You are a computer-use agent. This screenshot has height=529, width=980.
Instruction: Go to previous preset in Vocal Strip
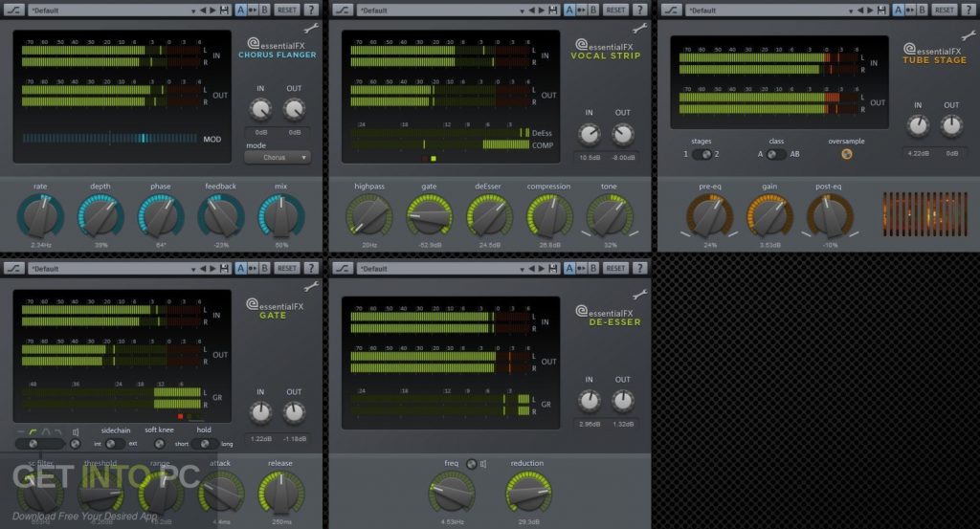pos(532,10)
